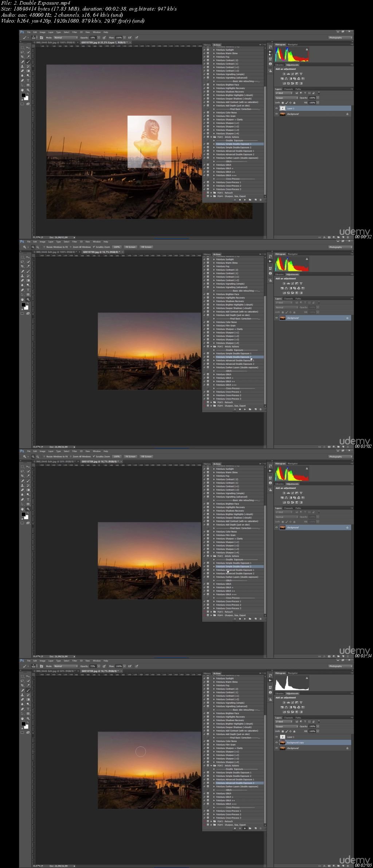373x868 pixels.
Task: Click Begin recording at Actions panel bottom, 00:00:32 frame
Action: [240, 200]
